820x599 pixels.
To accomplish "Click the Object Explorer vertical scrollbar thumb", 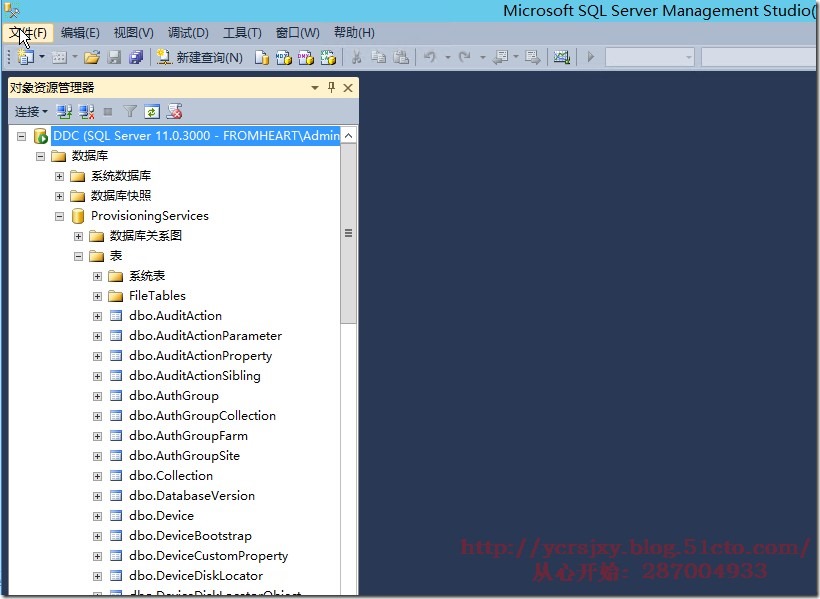I will coord(348,233).
